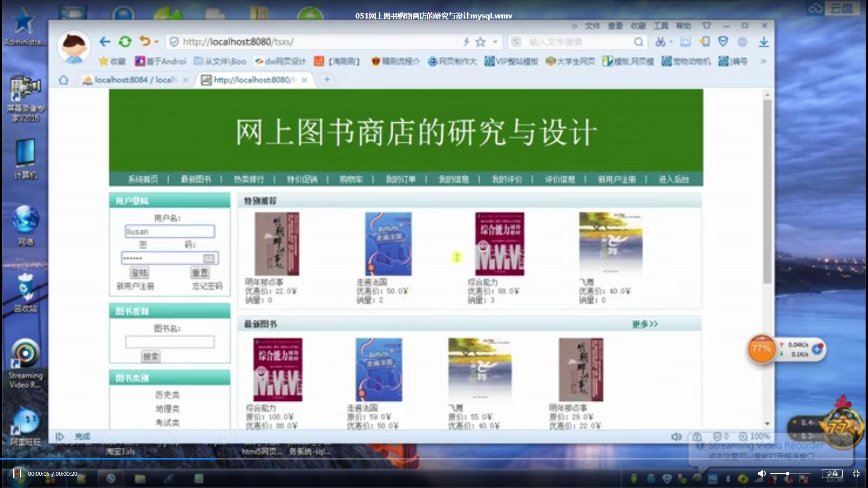The height and width of the screenshot is (488, 868).
Task: Click 购物车 in site navigation
Action: (x=351, y=179)
